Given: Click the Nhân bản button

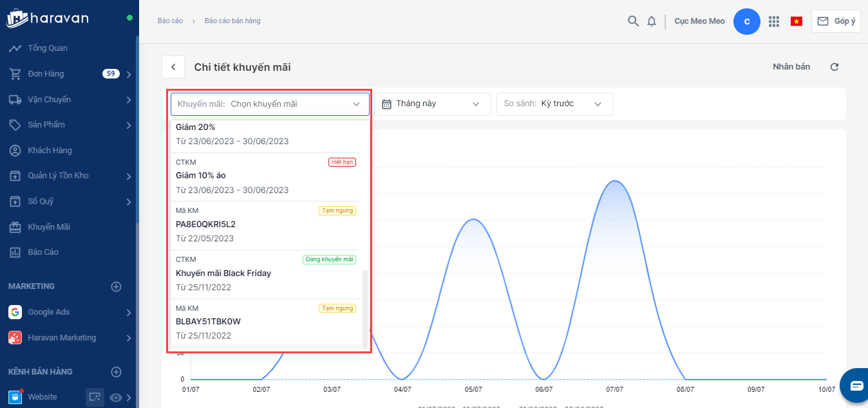Looking at the screenshot, I should pos(791,67).
